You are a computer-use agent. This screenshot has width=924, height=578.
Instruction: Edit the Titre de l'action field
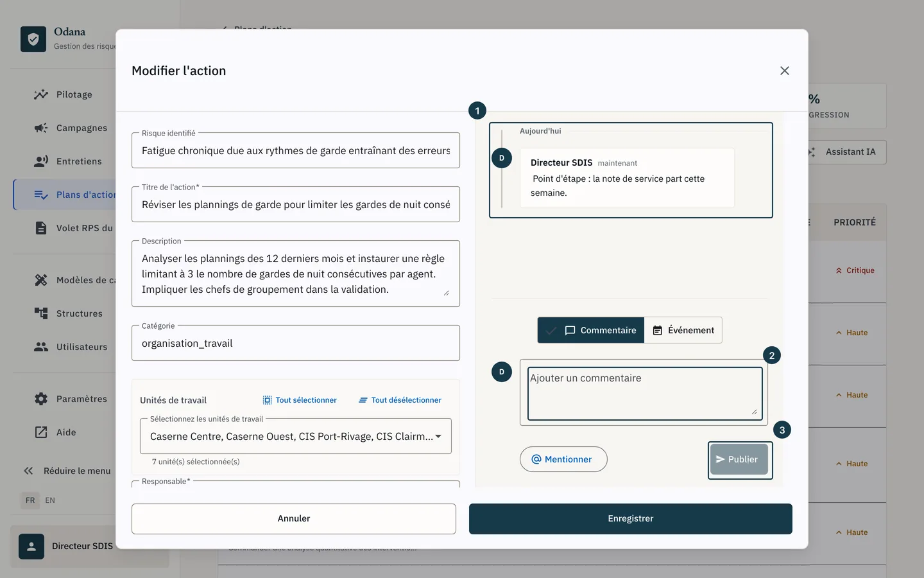[x=296, y=204]
